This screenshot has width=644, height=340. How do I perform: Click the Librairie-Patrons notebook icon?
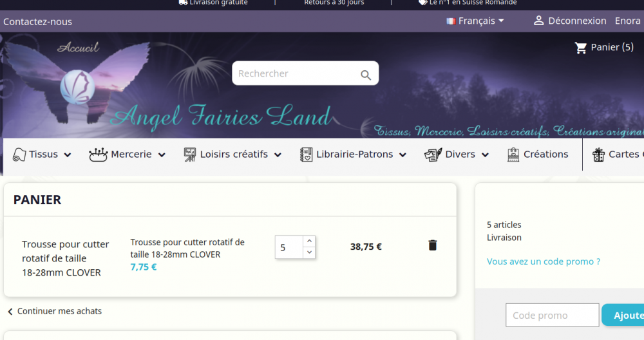point(306,155)
